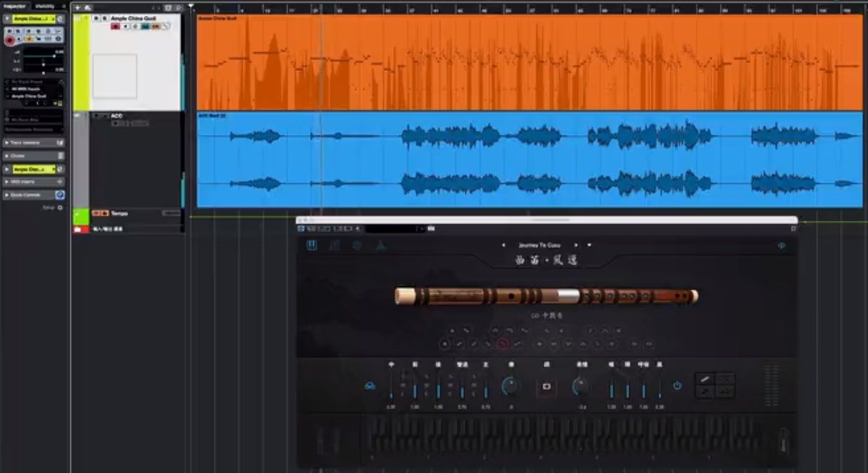This screenshot has height=473, width=868.
Task: Toggle the blue power button in plugin
Action: [677, 386]
